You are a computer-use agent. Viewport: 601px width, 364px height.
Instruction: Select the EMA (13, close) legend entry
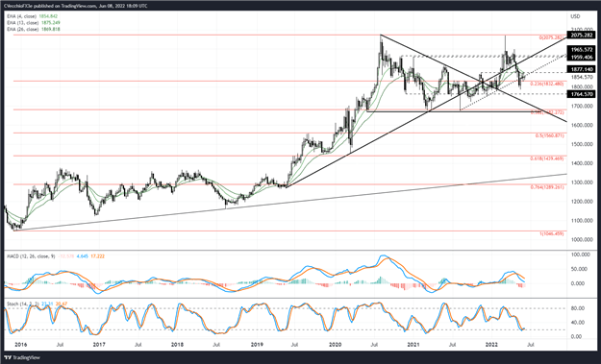34,23
